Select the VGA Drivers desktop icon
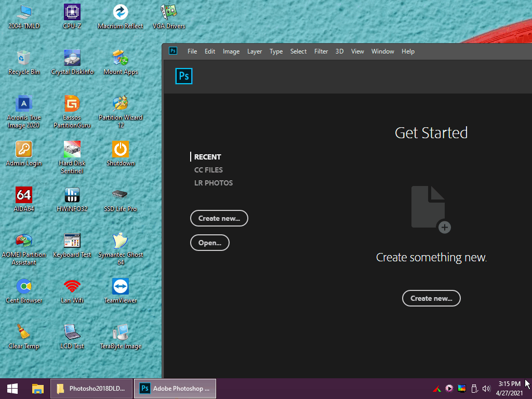 click(x=169, y=17)
